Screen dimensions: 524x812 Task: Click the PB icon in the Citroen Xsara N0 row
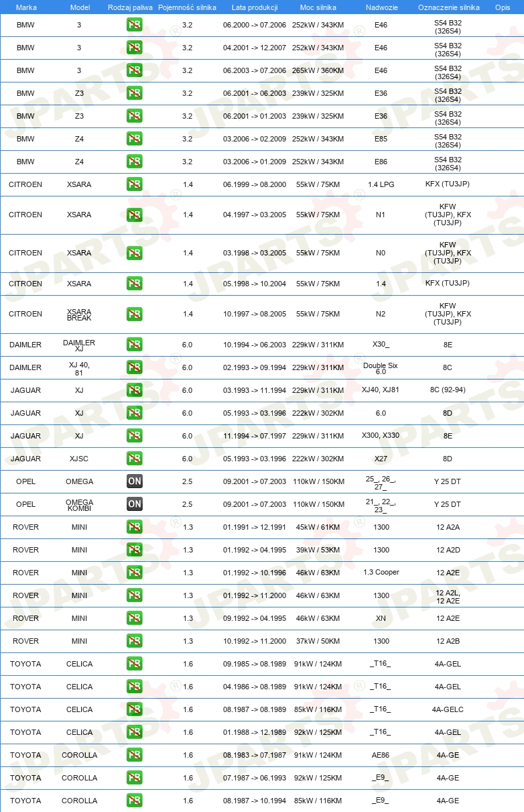tap(134, 253)
